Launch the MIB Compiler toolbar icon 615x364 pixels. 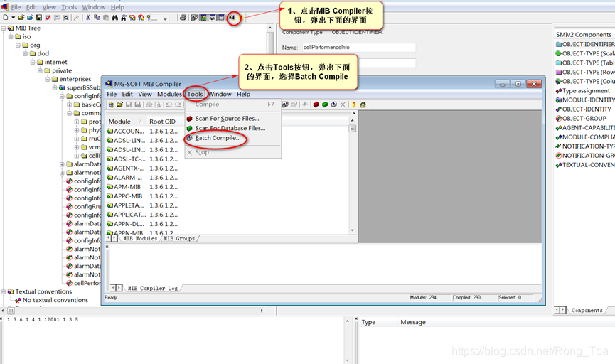[232, 18]
